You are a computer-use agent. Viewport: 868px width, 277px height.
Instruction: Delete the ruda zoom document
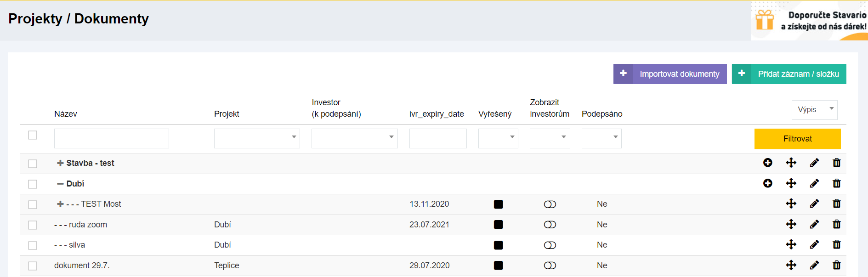coord(836,224)
